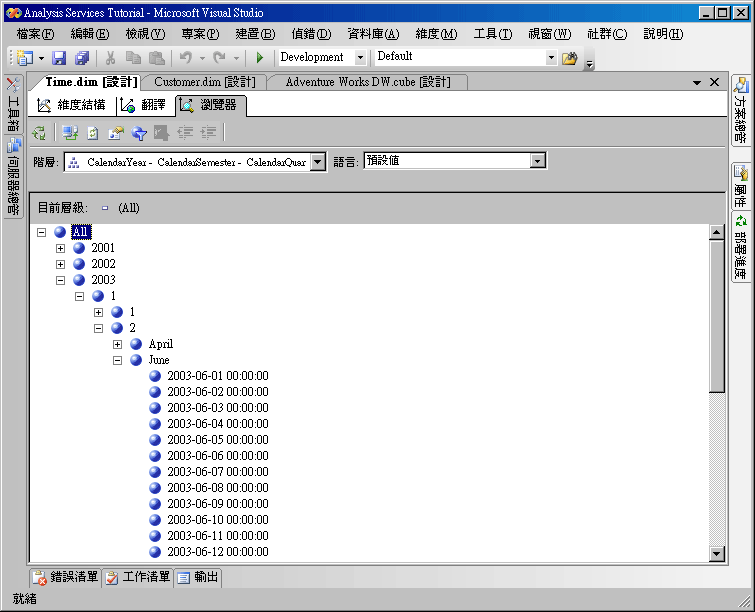Collapse the 2003 year node
Screen dimensions: 755x612
click(x=60, y=280)
